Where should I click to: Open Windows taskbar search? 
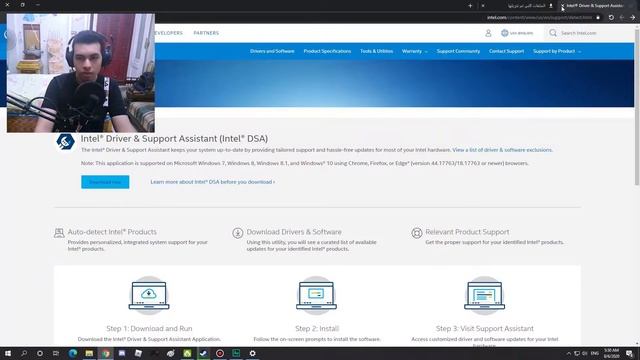pos(24,353)
